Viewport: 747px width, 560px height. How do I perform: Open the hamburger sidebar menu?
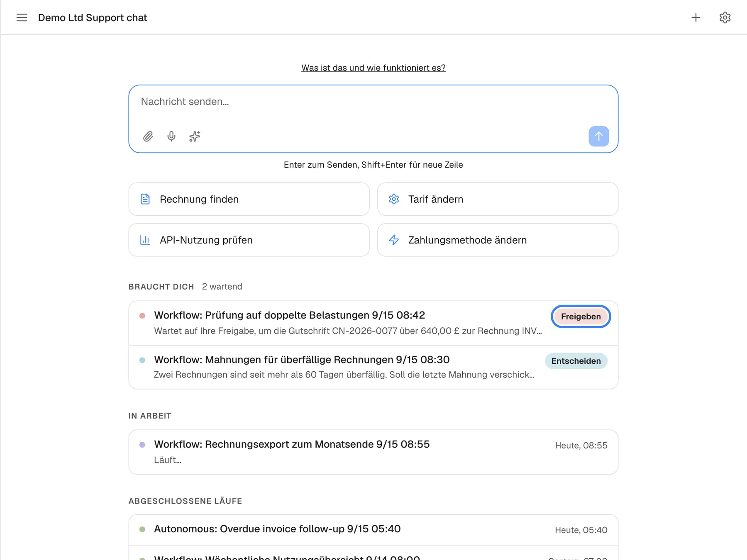point(22,17)
